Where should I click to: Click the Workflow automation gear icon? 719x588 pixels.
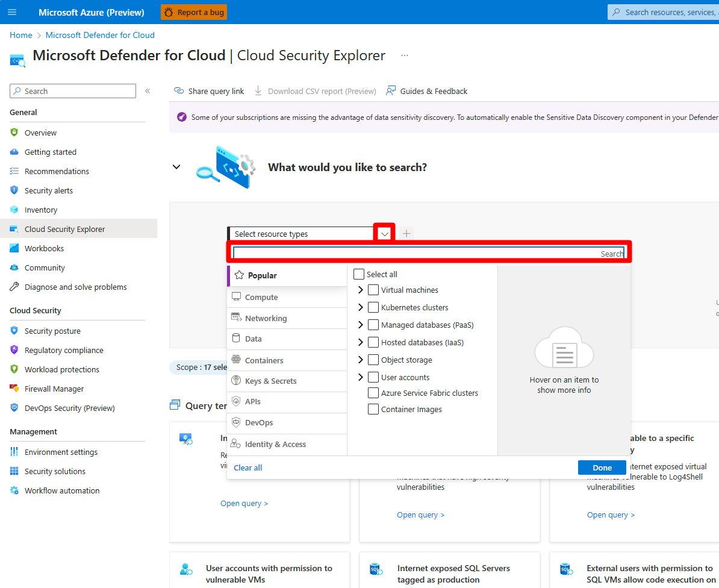click(x=14, y=490)
